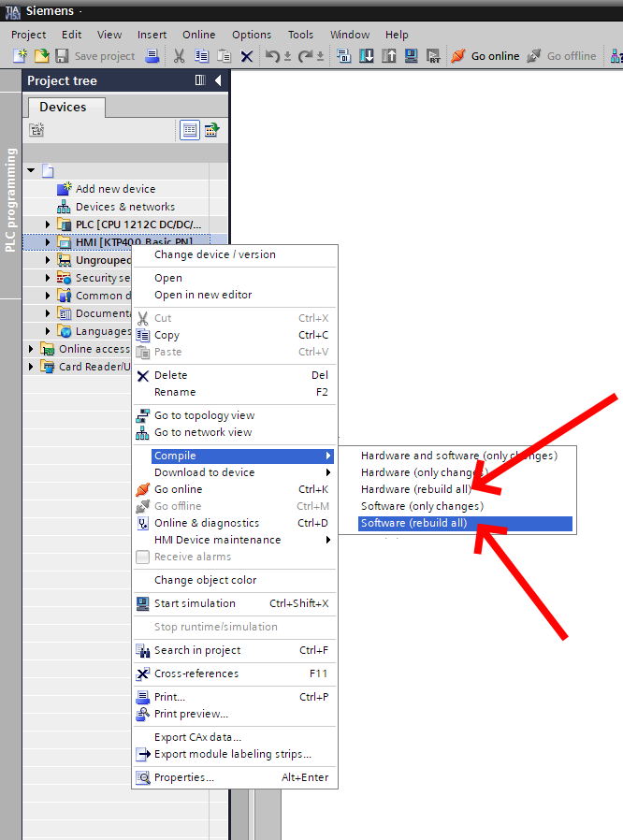
Task: Toggle Project tree column layout icon
Action: 200,80
